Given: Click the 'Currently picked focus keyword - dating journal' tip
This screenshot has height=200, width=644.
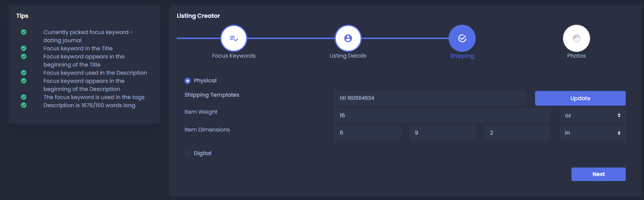Looking at the screenshot, I should [88, 36].
